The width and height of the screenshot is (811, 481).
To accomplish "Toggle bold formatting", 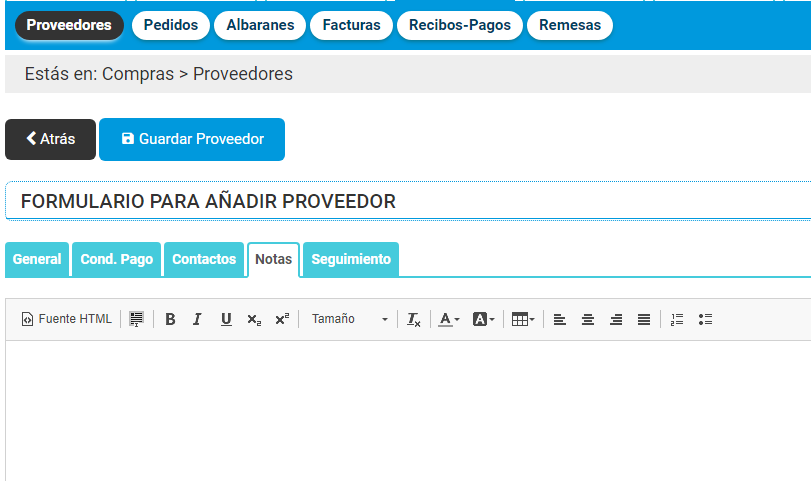I will 170,319.
